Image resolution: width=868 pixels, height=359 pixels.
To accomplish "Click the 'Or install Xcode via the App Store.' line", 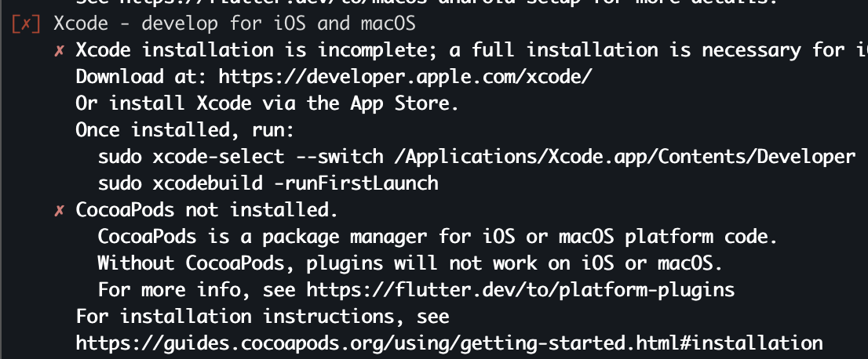I will coord(268,104).
